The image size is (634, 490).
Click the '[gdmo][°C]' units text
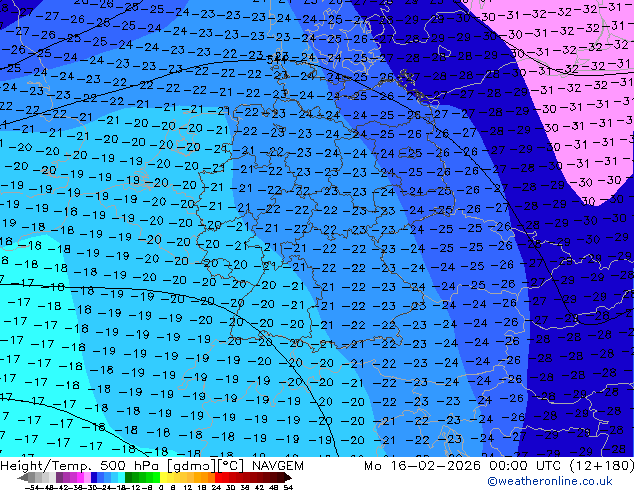coord(206,466)
